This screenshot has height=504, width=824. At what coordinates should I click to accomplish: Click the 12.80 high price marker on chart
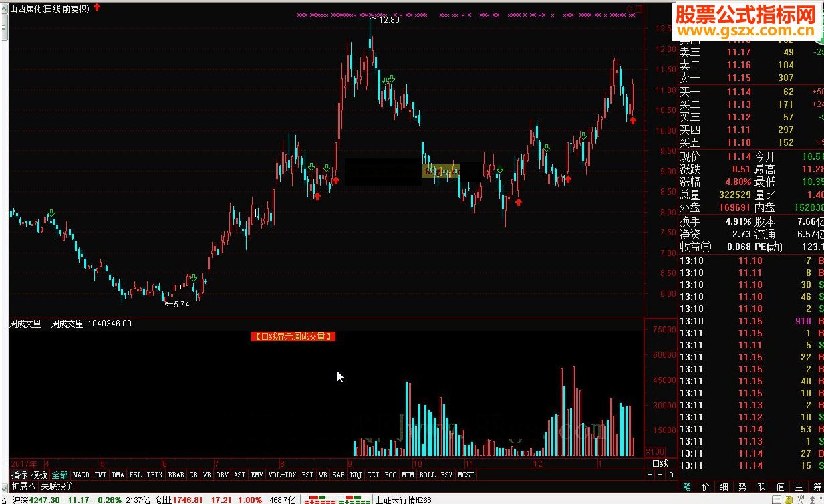click(388, 20)
